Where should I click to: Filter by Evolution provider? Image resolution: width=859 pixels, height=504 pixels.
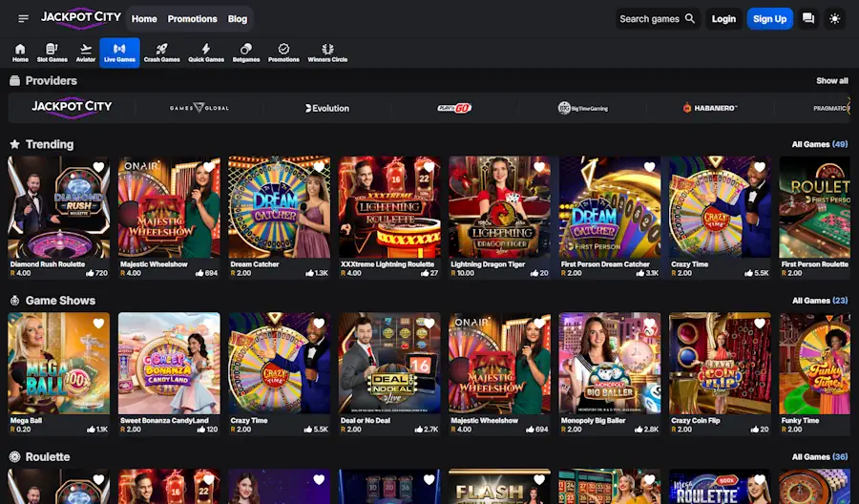coord(327,108)
